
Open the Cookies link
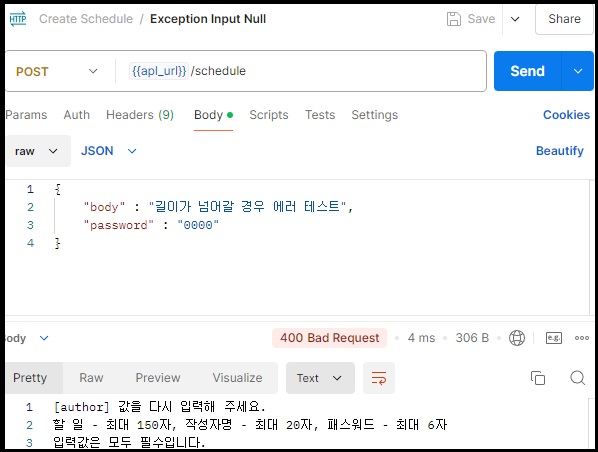566,115
